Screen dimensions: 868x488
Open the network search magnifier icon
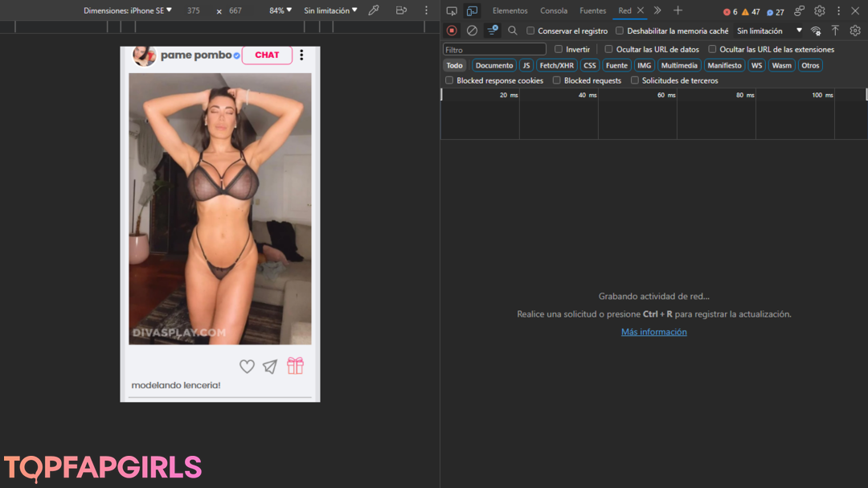513,31
